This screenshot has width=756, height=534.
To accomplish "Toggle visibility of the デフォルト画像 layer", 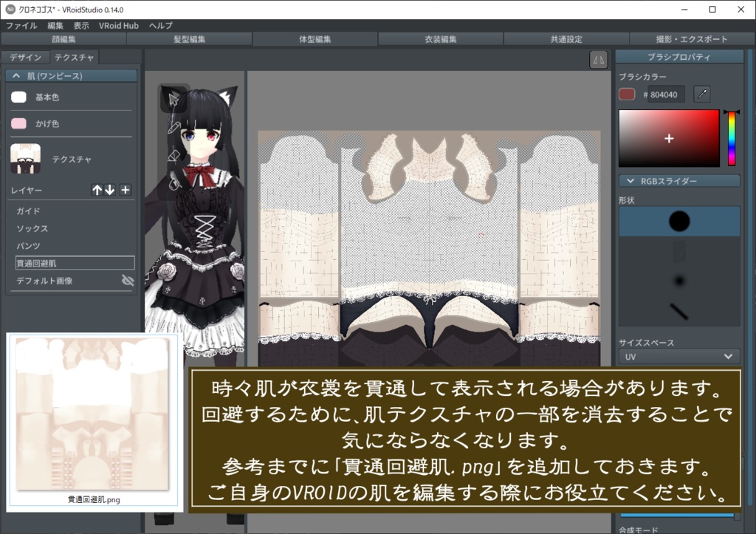I will click(x=128, y=280).
